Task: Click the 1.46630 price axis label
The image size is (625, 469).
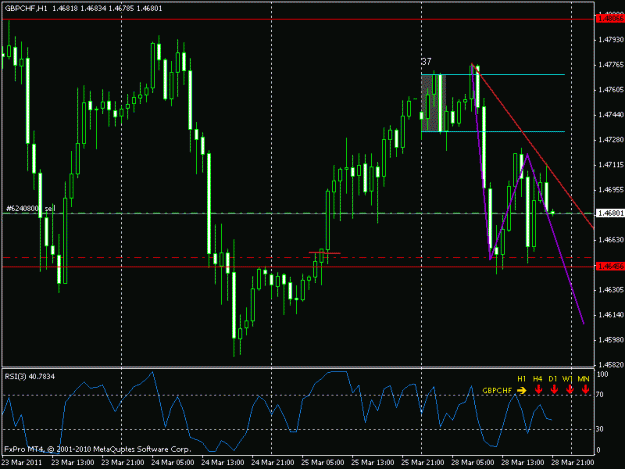Action: [611, 239]
